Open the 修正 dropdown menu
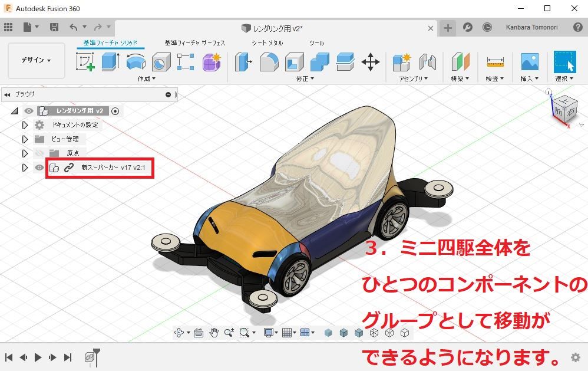Viewport: 588px width, 371px height. coord(305,78)
